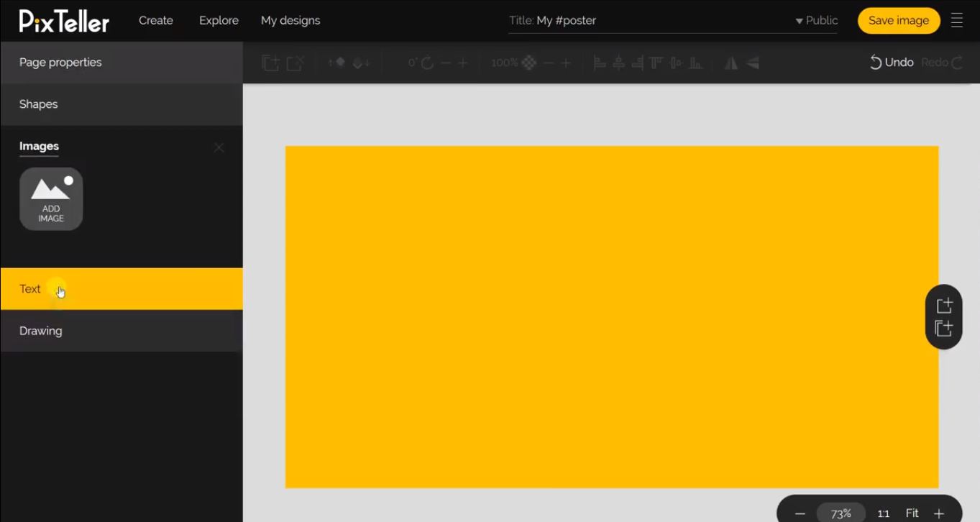The width and height of the screenshot is (980, 522).
Task: Open the Public visibility dropdown
Action: pyautogui.click(x=817, y=21)
